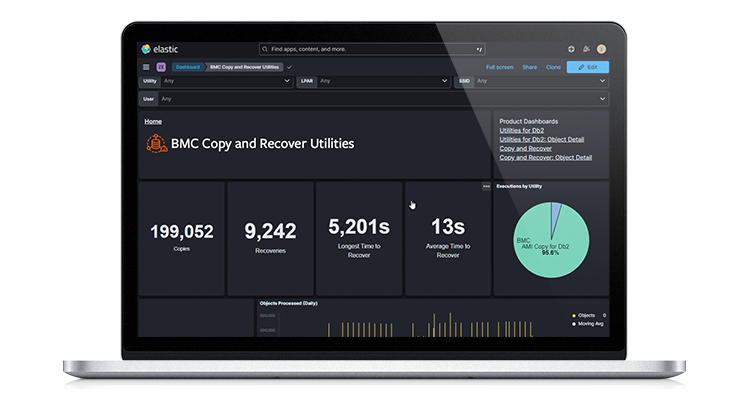Click in the Find apps search field

[372, 49]
